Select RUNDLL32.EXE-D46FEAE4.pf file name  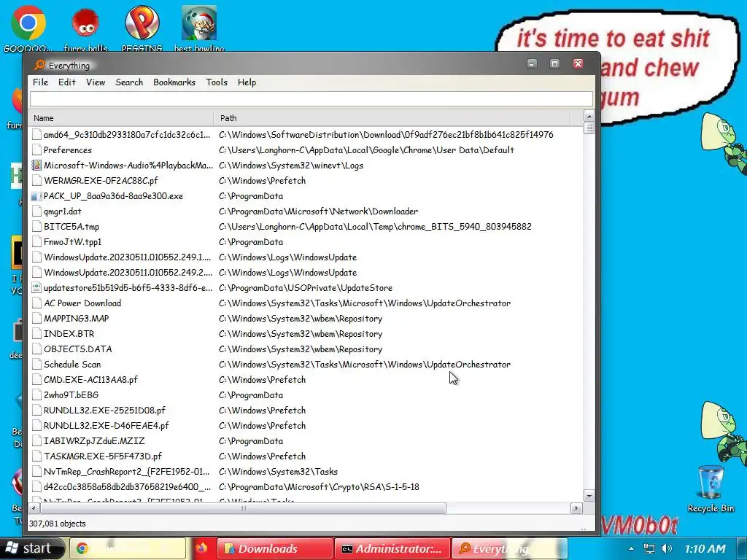point(107,425)
